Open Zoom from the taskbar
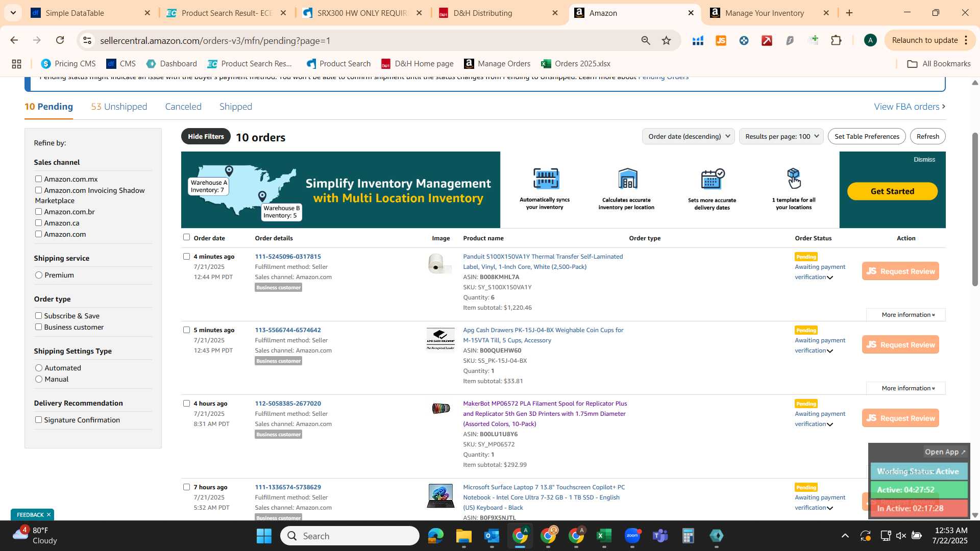The width and height of the screenshot is (980, 551). click(x=632, y=536)
